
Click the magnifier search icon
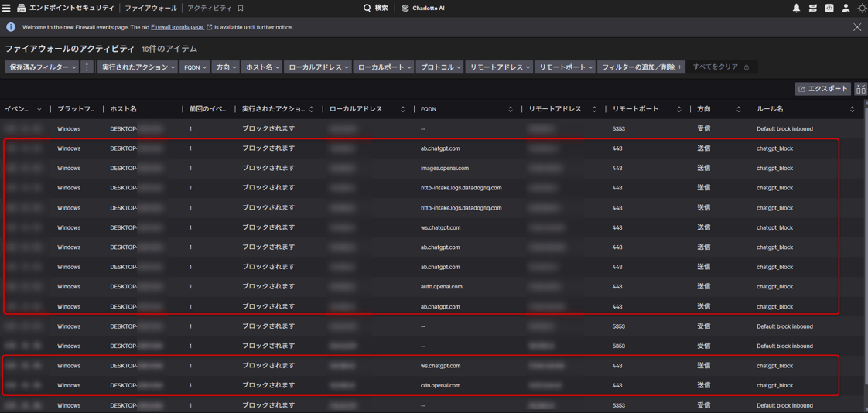coord(367,9)
